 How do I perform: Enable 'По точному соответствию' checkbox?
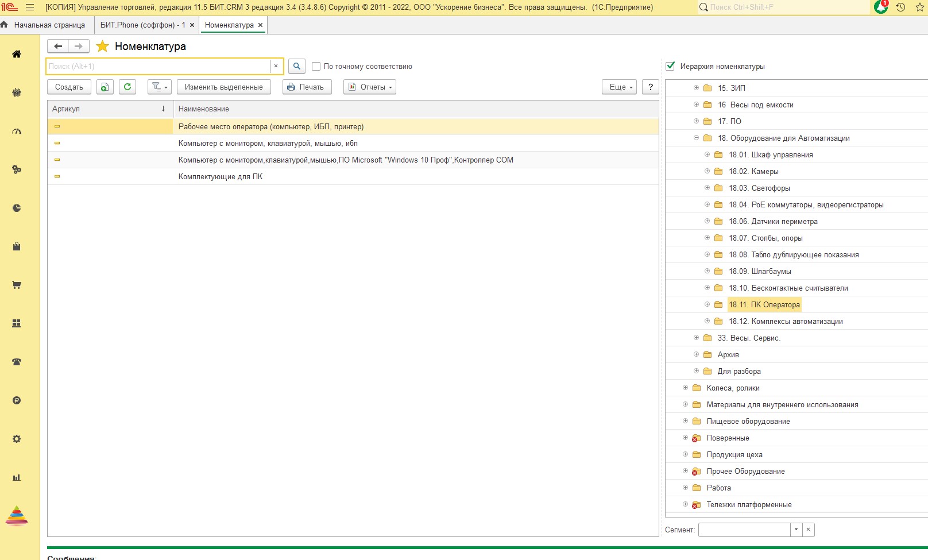316,66
